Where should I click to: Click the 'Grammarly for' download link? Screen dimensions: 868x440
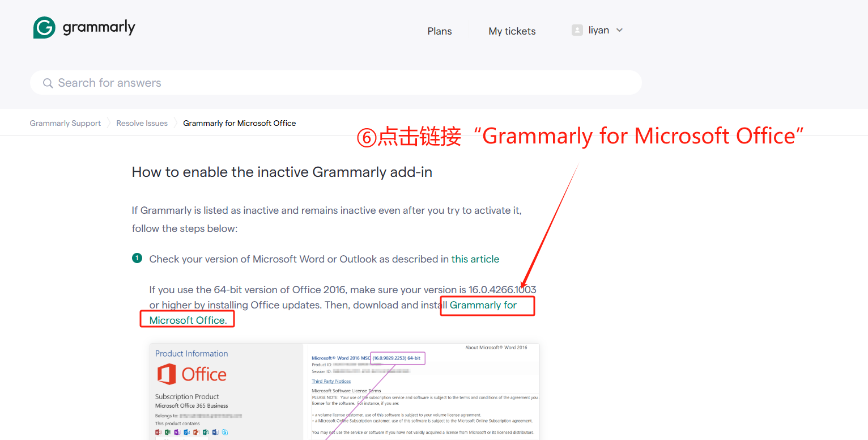point(483,305)
